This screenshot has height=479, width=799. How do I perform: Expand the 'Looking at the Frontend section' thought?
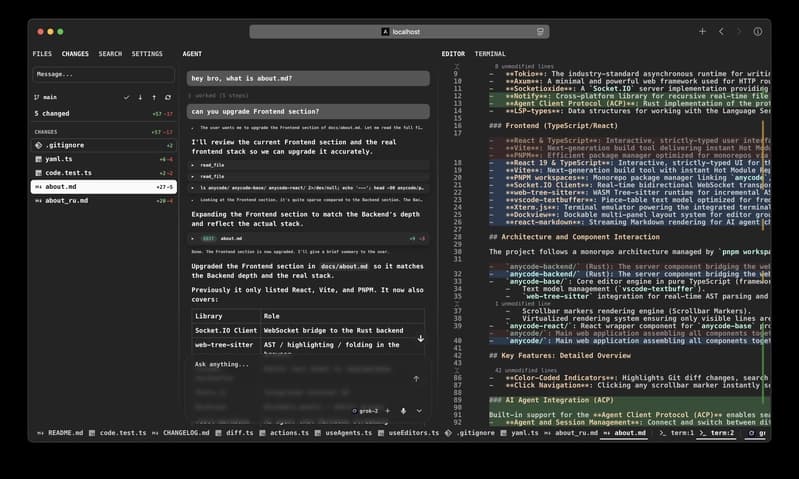point(308,200)
